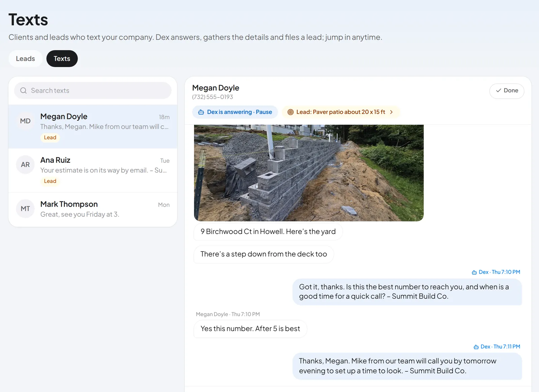Click message 'Yes this number. After 5 is best'
The width and height of the screenshot is (539, 392).
250,329
